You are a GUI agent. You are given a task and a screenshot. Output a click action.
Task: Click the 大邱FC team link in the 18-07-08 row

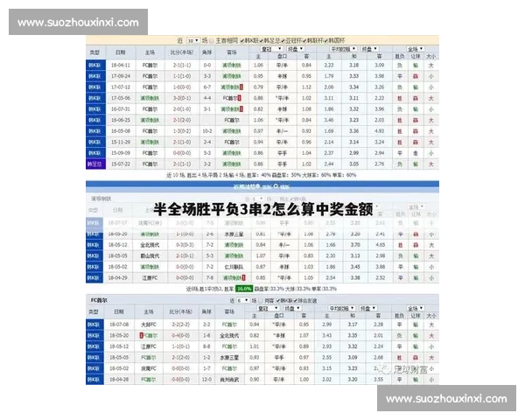point(149,324)
